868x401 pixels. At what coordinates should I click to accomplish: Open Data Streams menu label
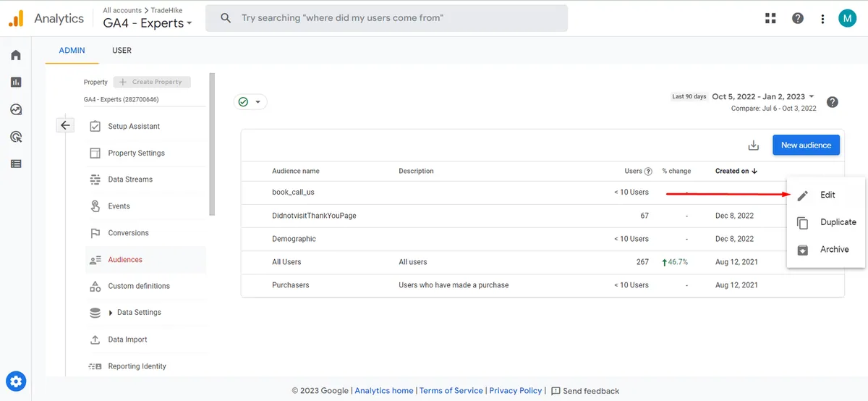[x=130, y=180]
